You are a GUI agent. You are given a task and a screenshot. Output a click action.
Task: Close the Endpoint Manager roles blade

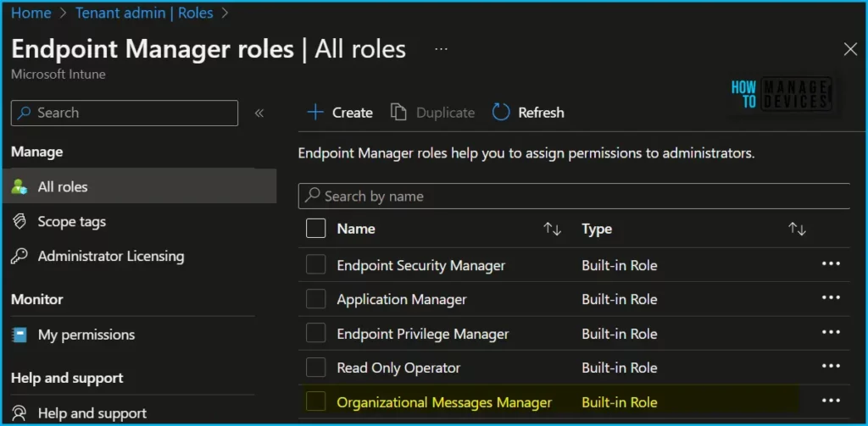tap(850, 49)
